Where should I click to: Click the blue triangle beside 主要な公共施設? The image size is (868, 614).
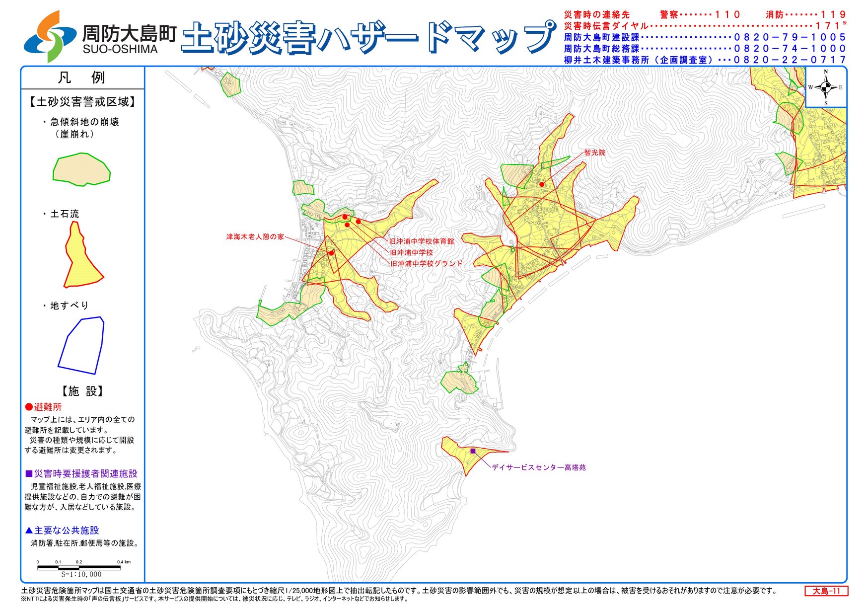[x=29, y=531]
